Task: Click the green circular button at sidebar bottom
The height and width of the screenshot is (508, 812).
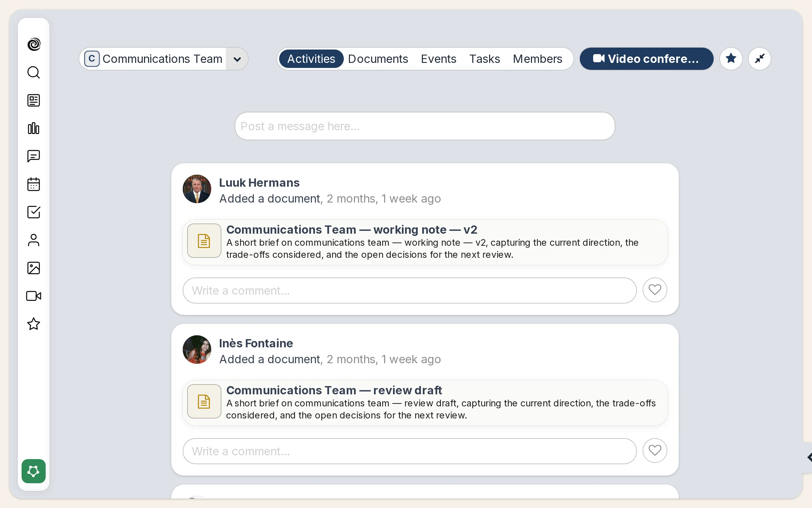Action: point(34,471)
